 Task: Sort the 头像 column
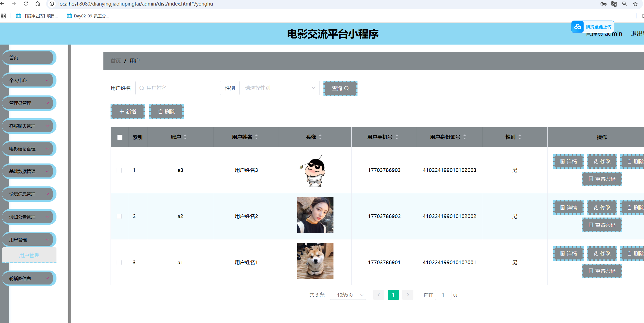[x=320, y=137]
